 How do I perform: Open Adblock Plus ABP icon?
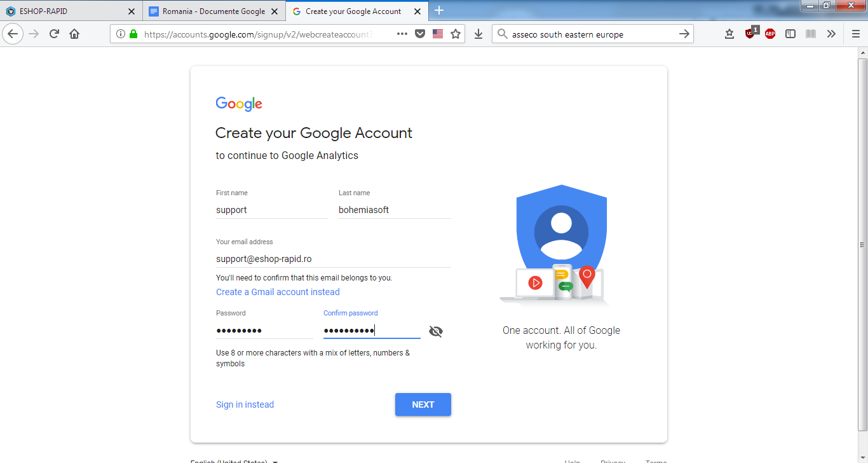(x=770, y=34)
